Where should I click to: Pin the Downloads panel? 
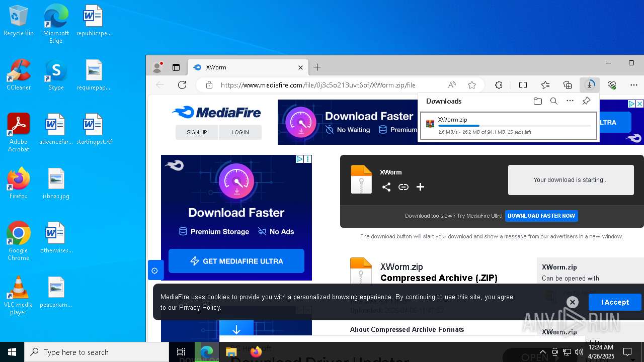click(x=586, y=101)
